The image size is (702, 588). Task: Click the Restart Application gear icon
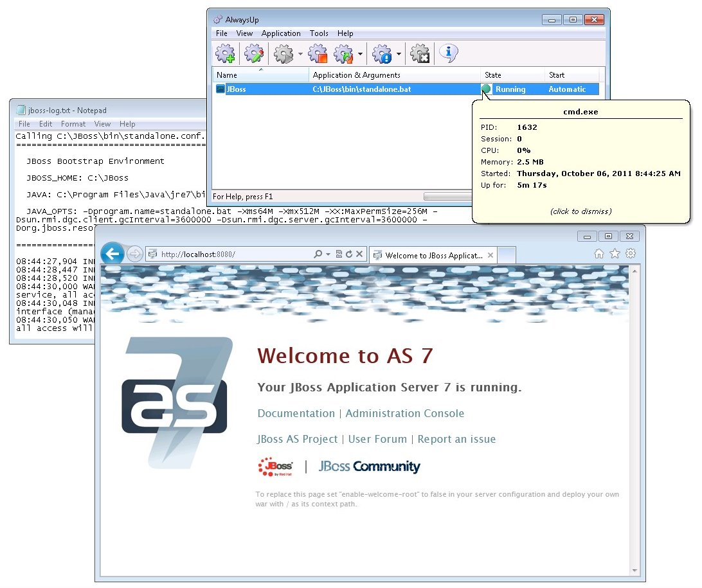tap(343, 54)
